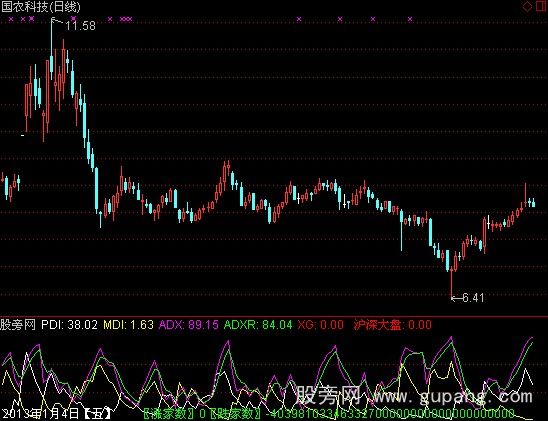Click the red square panel icon at top right
Screen dimensions: 548x421
(542, 6)
